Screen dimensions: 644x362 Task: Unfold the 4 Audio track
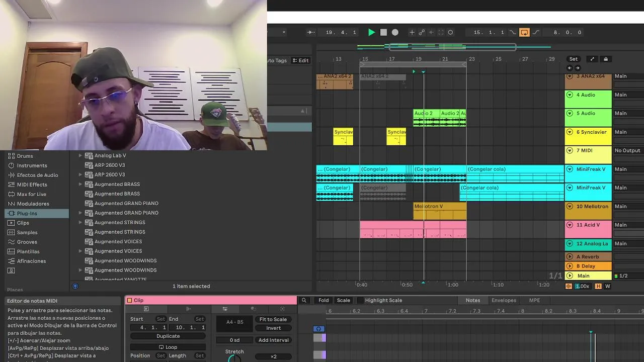(x=570, y=95)
